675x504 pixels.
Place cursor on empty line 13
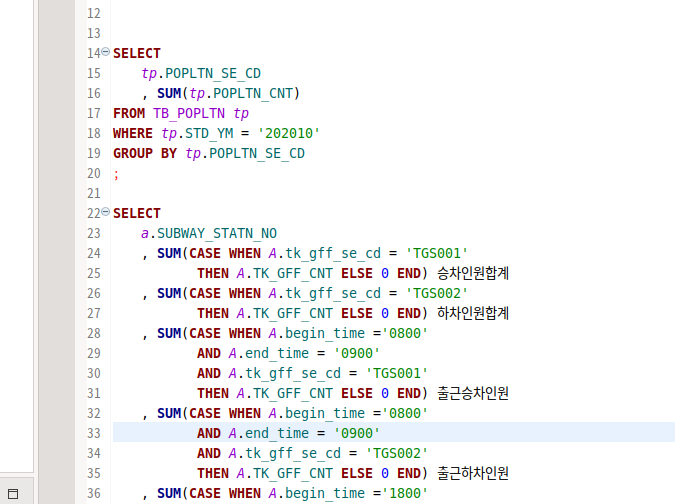tap(300, 33)
